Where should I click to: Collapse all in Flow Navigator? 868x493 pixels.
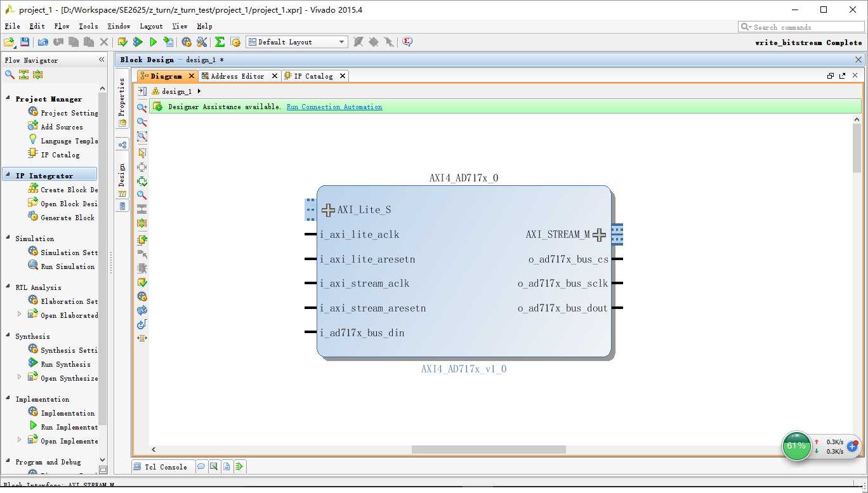[x=23, y=74]
